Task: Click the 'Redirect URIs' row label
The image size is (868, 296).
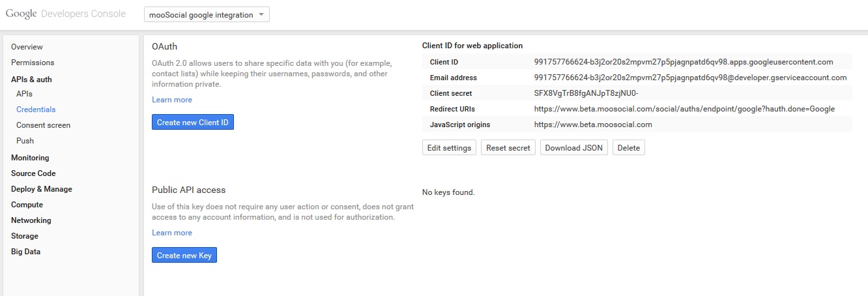Action: pos(452,109)
